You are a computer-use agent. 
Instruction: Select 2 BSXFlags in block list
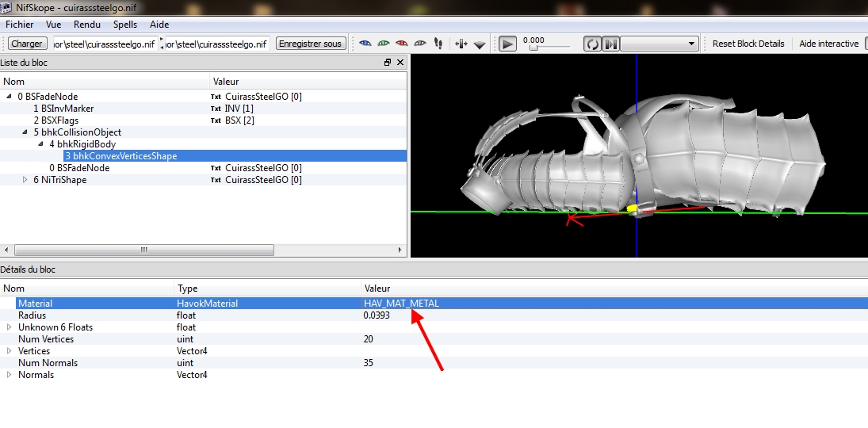[56, 120]
